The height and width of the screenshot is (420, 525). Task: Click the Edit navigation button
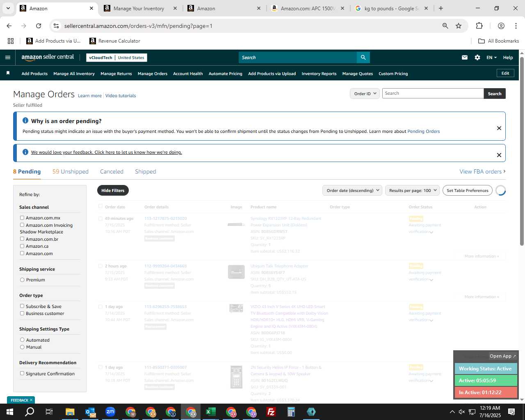(x=505, y=73)
